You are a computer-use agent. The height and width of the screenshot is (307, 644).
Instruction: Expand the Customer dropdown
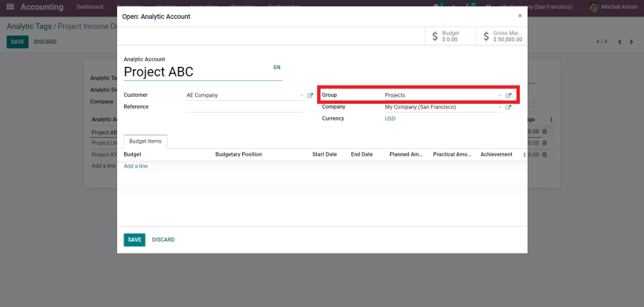coord(301,95)
